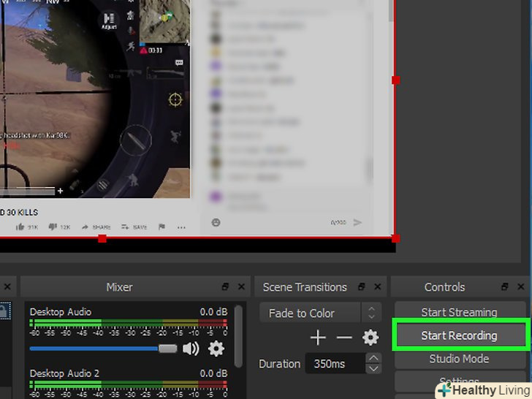Click the send arrow in chat box
Screen dimensions: 532x399
point(357,223)
